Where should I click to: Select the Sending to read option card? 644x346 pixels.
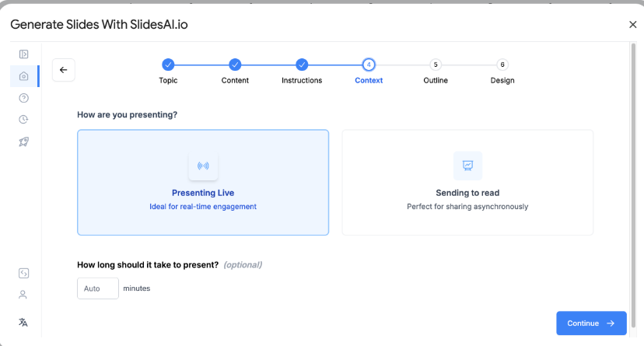(467, 183)
